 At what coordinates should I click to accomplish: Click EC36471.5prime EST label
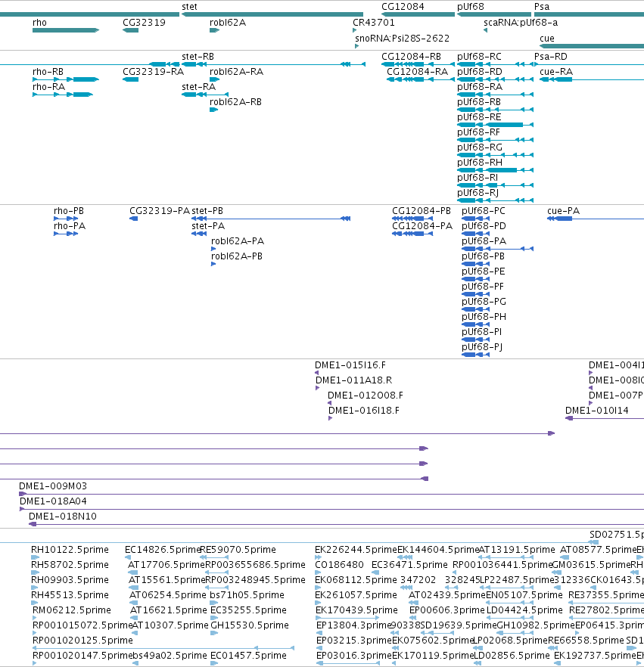(x=409, y=565)
